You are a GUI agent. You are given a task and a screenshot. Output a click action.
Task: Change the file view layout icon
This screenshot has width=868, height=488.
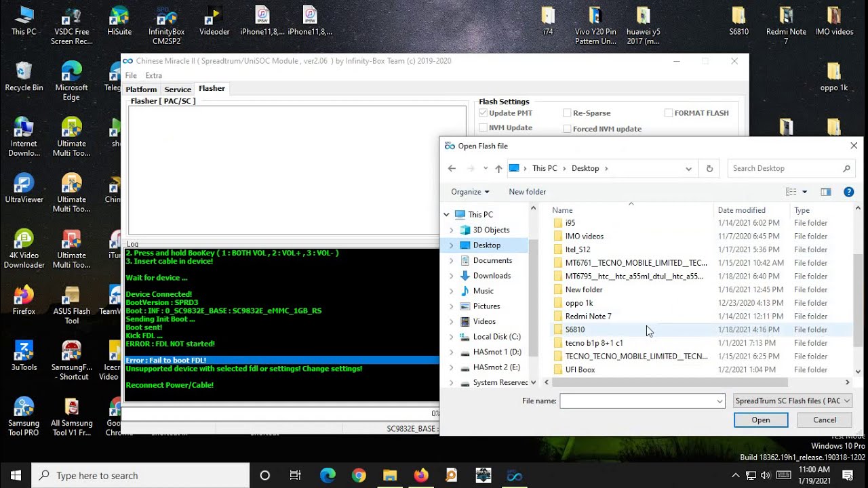(791, 192)
